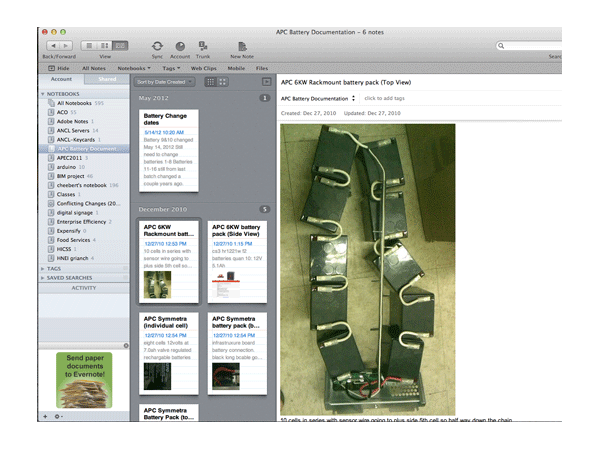Go back with the Back arrow button
Screen dimensions: 600x450
(x=53, y=46)
